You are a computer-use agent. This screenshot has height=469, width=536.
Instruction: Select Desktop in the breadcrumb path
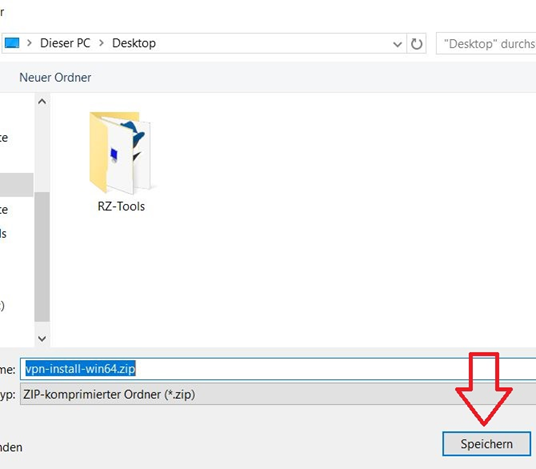(134, 43)
